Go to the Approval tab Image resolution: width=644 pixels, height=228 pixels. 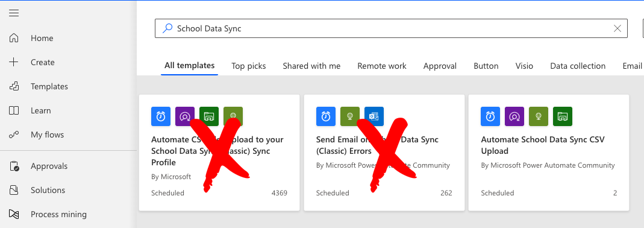coord(440,66)
